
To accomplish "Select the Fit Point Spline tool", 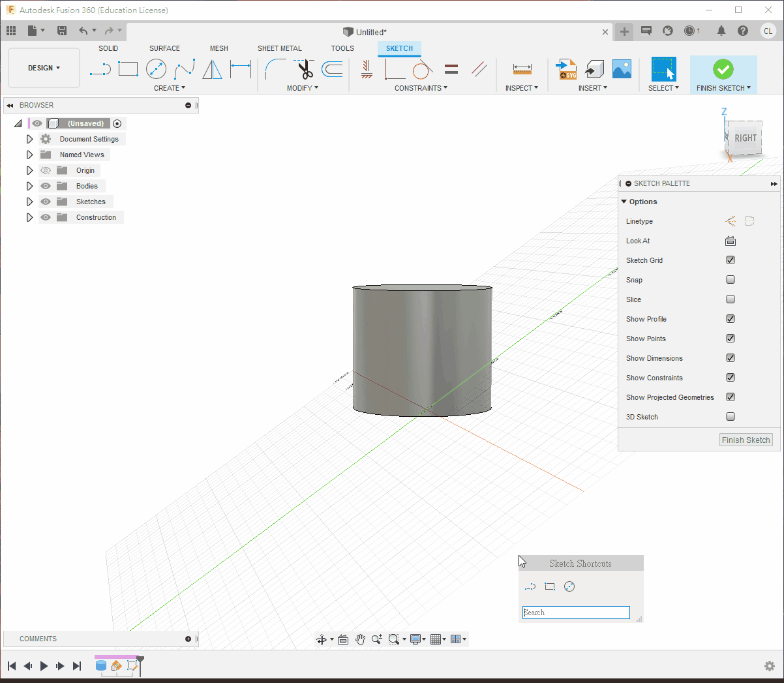I will (185, 68).
